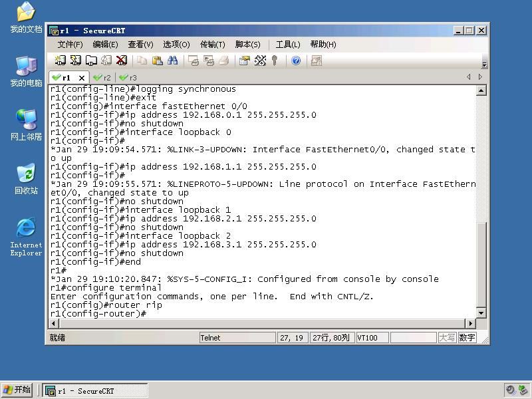This screenshot has width=532, height=399.
Task: Click the Public Key Assistant key icon
Action: [x=275, y=61]
